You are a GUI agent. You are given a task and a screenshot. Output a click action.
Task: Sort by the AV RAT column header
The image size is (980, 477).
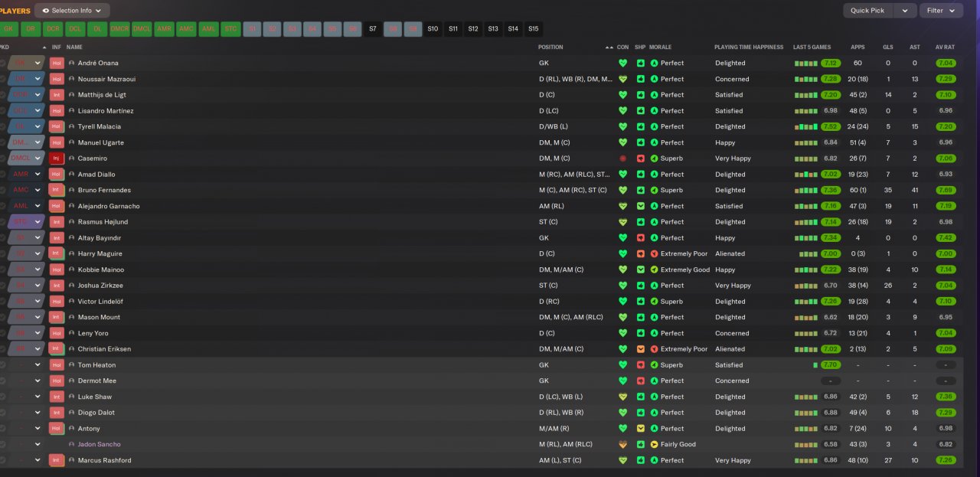pos(946,47)
